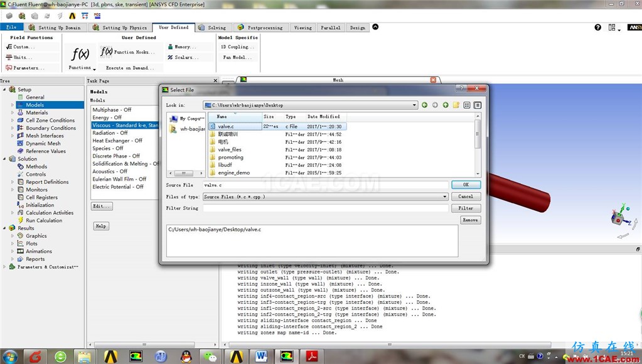
Task: Open Function Hooks dialog
Action: 128,52
